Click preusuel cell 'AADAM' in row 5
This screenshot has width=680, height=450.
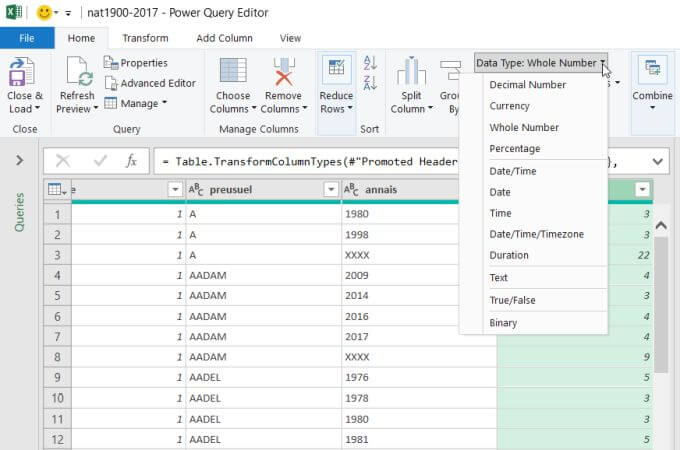pyautogui.click(x=263, y=296)
